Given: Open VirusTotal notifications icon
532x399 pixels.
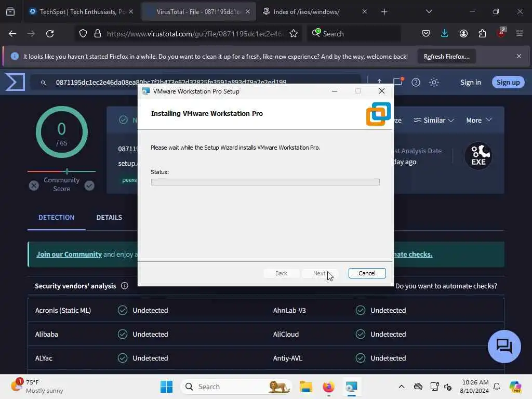Looking at the screenshot, I should 398,82.
